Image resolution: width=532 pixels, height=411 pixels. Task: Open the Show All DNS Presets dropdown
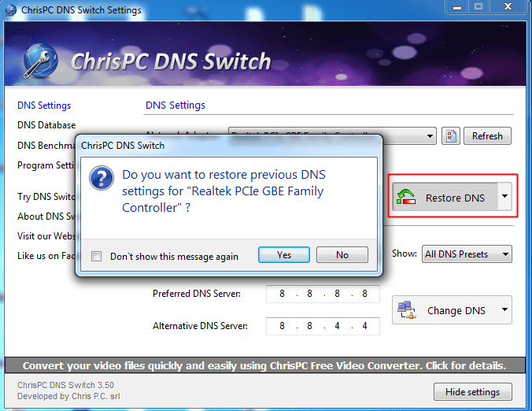click(505, 254)
